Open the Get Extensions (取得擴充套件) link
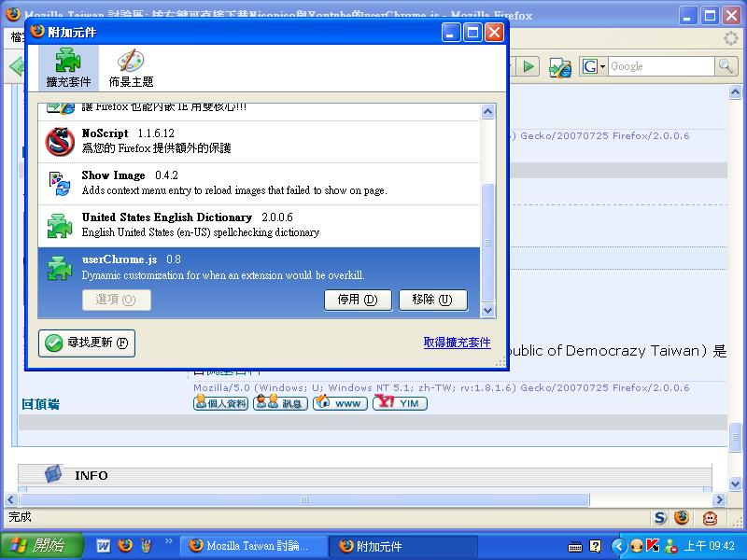This screenshot has width=747, height=560. (457, 343)
